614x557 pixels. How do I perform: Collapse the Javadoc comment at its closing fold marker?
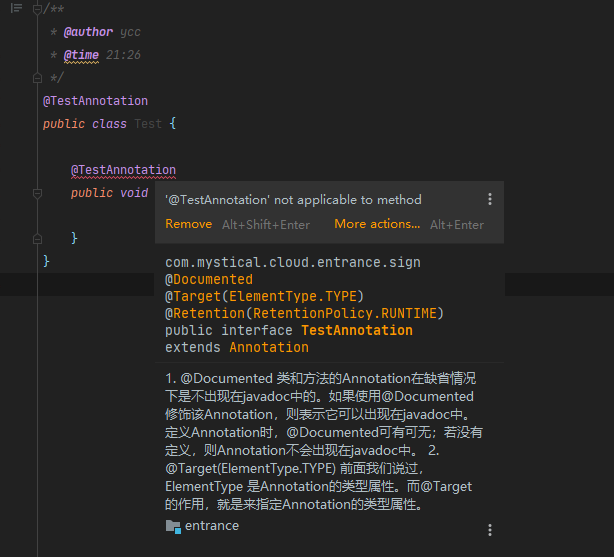(37, 78)
